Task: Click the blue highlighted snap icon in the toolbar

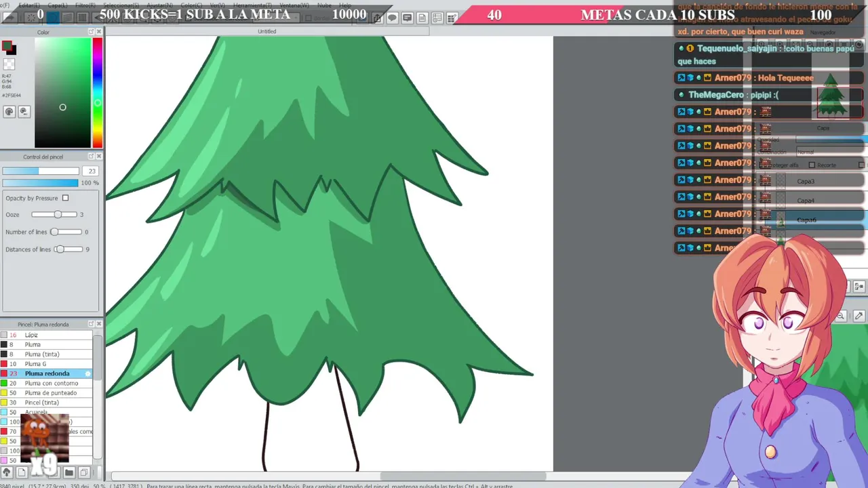Action: click(52, 18)
